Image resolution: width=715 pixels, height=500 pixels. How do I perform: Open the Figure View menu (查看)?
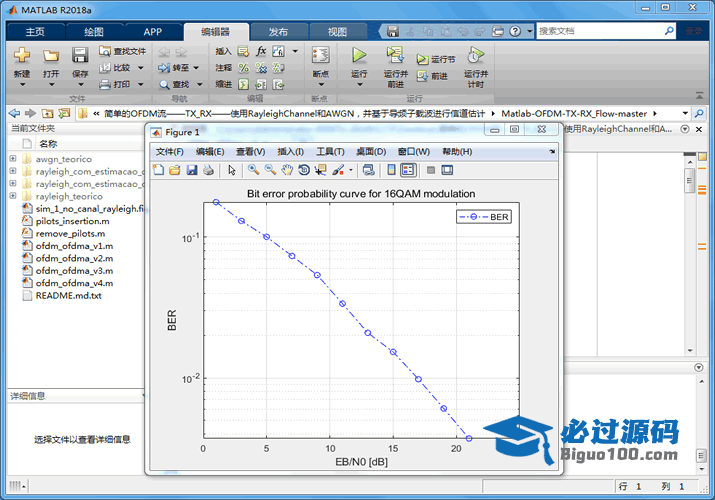250,152
